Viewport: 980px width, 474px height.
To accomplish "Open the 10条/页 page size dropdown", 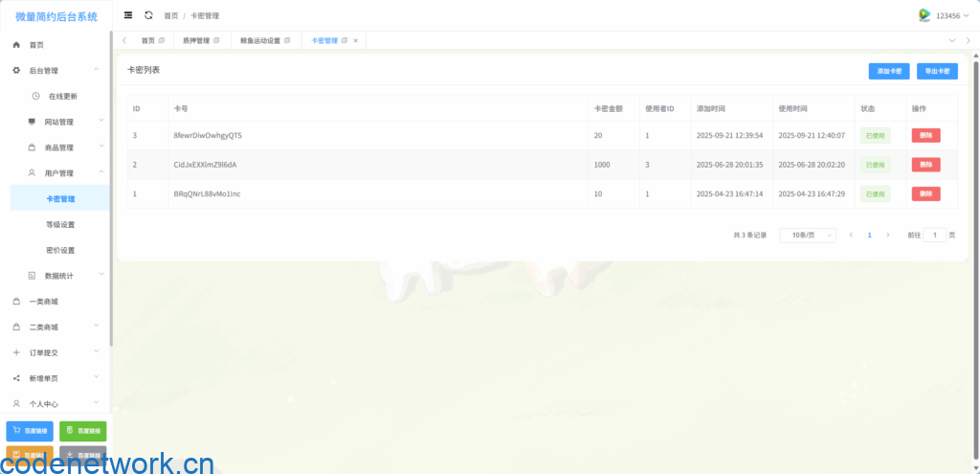I will click(x=808, y=235).
